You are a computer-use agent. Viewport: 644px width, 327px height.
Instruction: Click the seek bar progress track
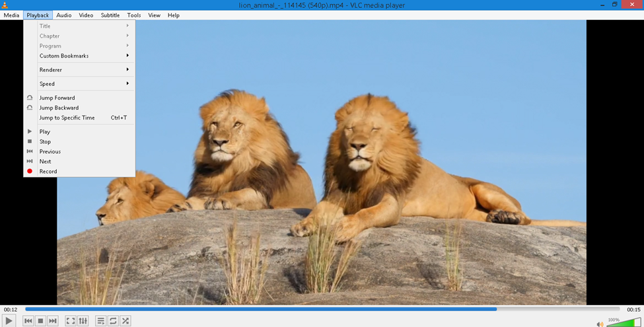[x=322, y=309]
